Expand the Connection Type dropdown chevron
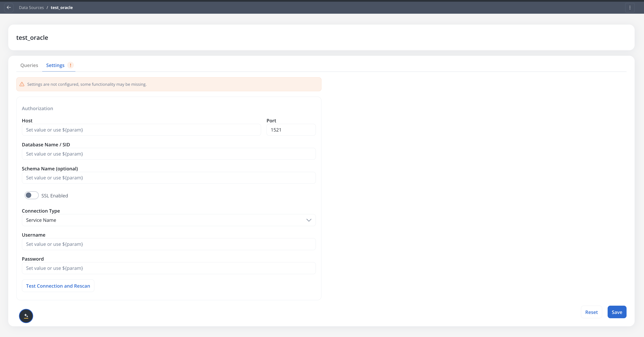Screen dimensions: 644x337 tap(309, 220)
